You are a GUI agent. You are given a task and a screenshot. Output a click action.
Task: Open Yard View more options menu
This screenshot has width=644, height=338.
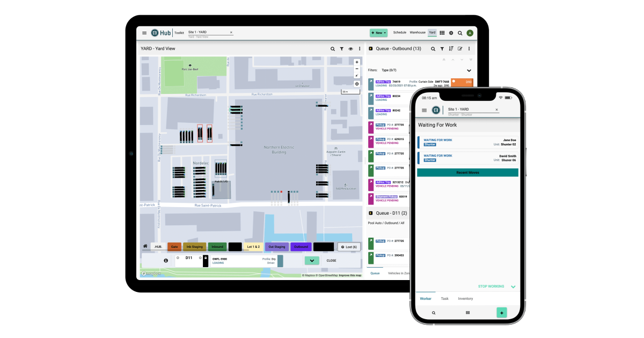(360, 49)
